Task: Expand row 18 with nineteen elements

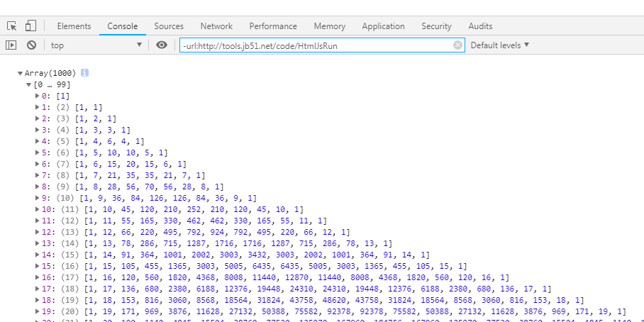Action: click(x=38, y=300)
